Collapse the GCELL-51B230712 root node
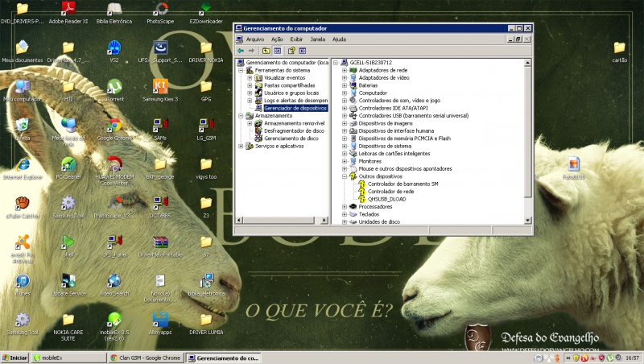This screenshot has height=364, width=644. click(x=336, y=63)
